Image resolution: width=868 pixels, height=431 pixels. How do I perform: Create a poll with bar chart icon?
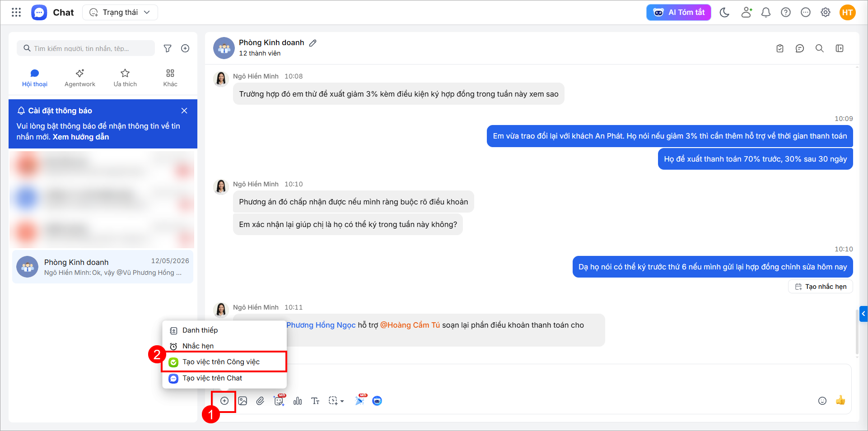[298, 401]
